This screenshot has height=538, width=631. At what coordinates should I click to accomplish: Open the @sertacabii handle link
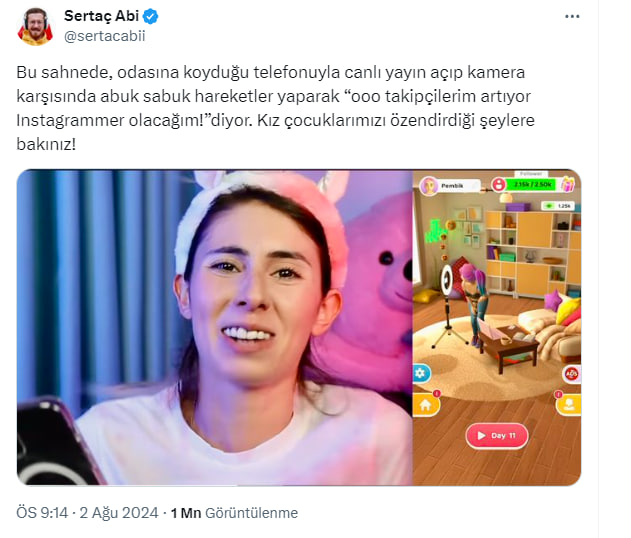click(x=105, y=36)
